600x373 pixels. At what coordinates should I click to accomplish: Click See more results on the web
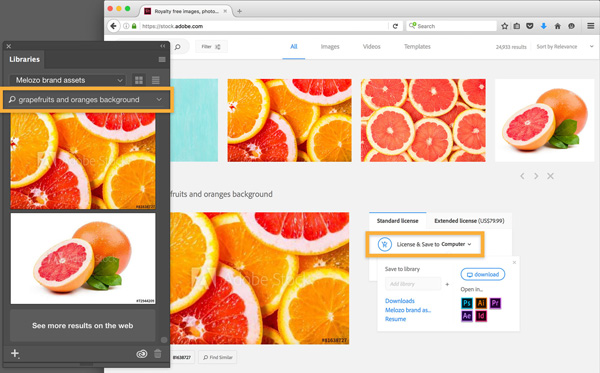pos(83,326)
